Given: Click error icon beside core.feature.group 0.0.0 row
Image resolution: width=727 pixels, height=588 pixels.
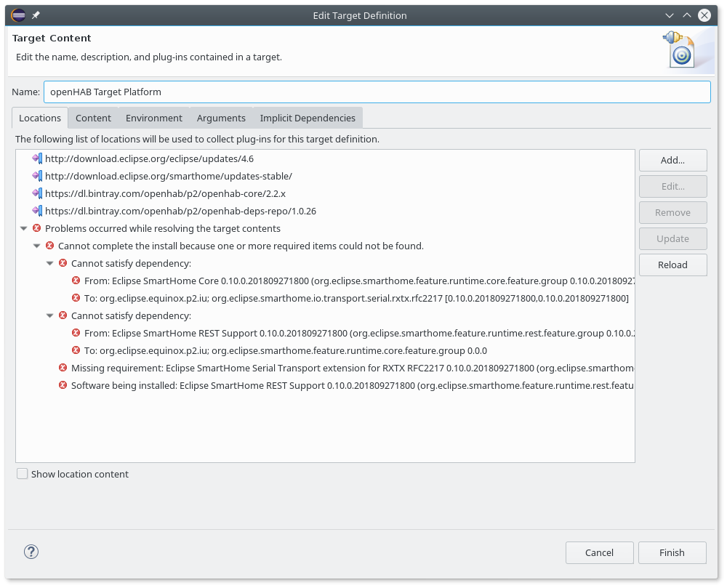Looking at the screenshot, I should tap(76, 350).
